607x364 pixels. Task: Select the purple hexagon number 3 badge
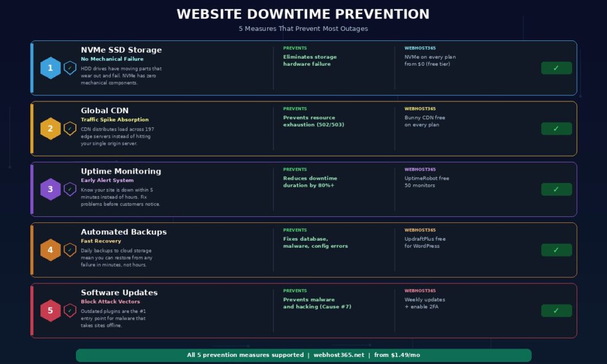[50, 189]
